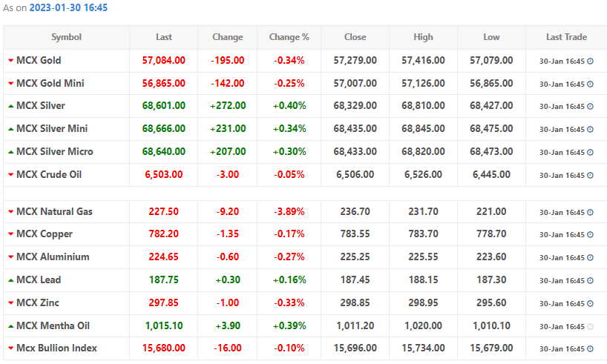Click the clock icon in MCX Zinc row

pos(590,304)
